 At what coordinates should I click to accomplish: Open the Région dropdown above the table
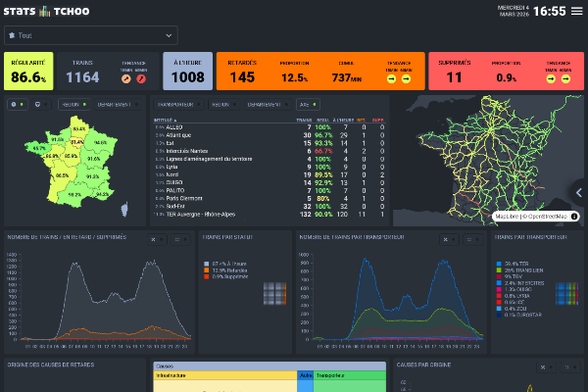[224, 105]
